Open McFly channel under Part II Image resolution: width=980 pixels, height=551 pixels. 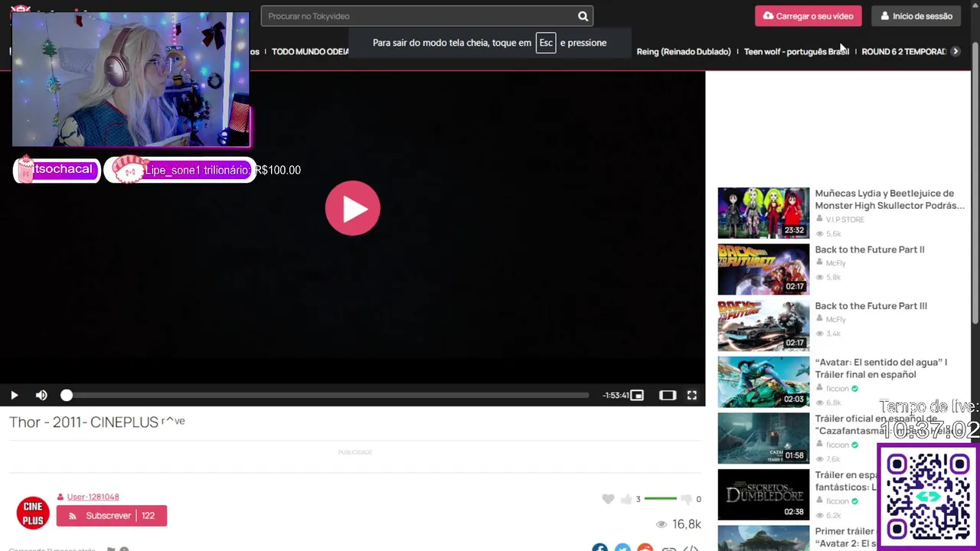click(835, 263)
